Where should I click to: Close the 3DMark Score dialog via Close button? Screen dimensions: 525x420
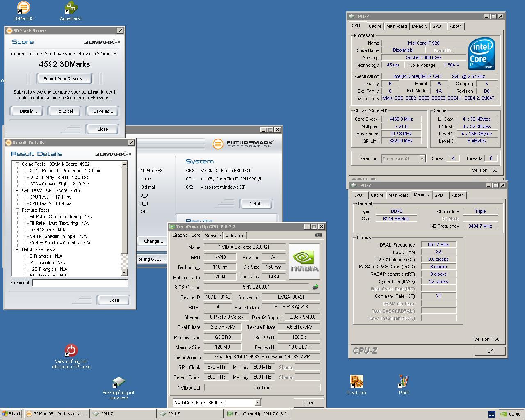[x=103, y=129]
